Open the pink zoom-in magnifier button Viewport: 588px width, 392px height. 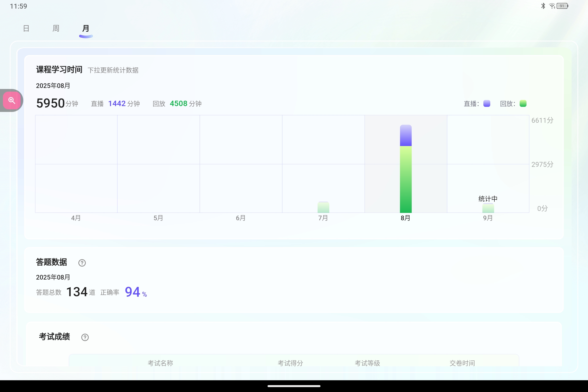coord(12,100)
